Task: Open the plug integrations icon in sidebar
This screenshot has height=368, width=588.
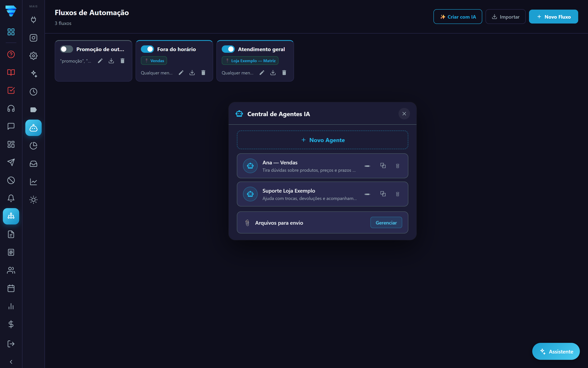Action: [x=33, y=20]
